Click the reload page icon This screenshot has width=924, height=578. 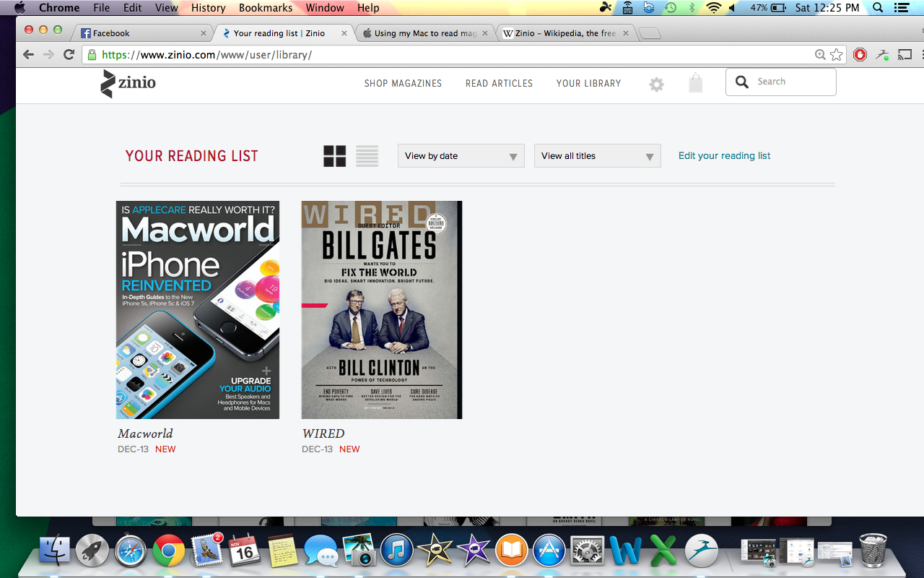(x=69, y=55)
